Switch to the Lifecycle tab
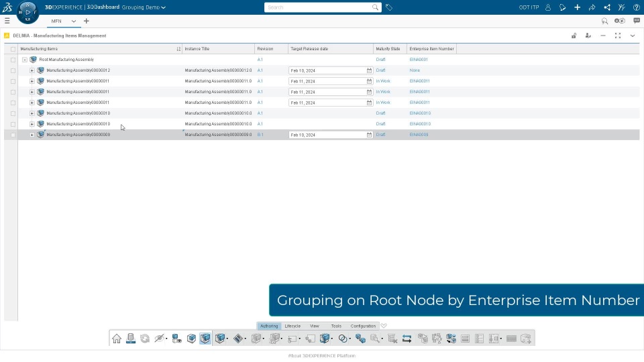 pyautogui.click(x=293, y=326)
